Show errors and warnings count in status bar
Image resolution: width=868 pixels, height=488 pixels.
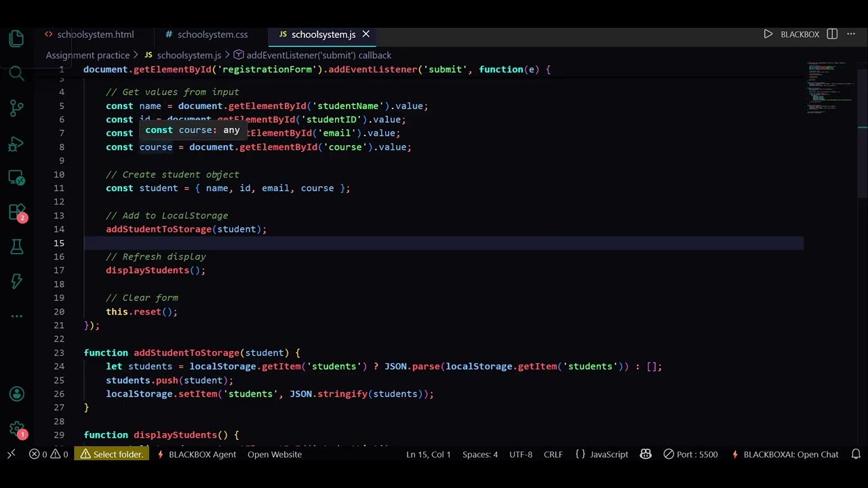click(48, 454)
